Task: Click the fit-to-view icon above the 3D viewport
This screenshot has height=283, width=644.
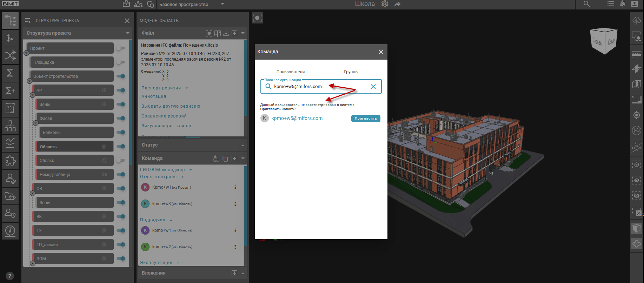Action: pos(257,18)
